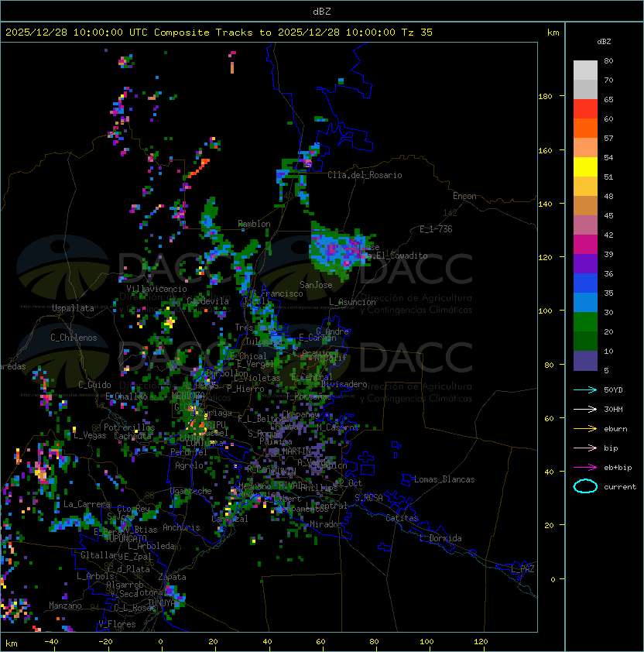Pick the light blue 30-35 dBZ legend swatch
This screenshot has height=652, width=644.
click(x=585, y=303)
